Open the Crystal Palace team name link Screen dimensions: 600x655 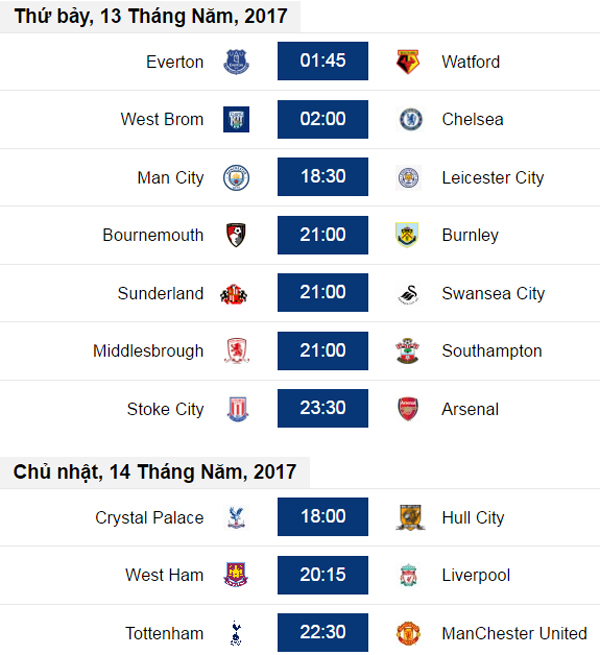tap(150, 518)
